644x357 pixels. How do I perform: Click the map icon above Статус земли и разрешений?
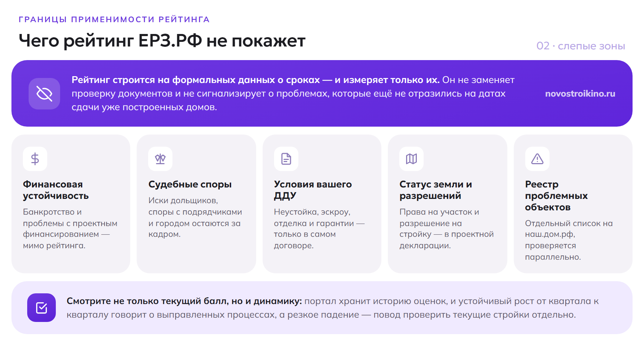(411, 159)
